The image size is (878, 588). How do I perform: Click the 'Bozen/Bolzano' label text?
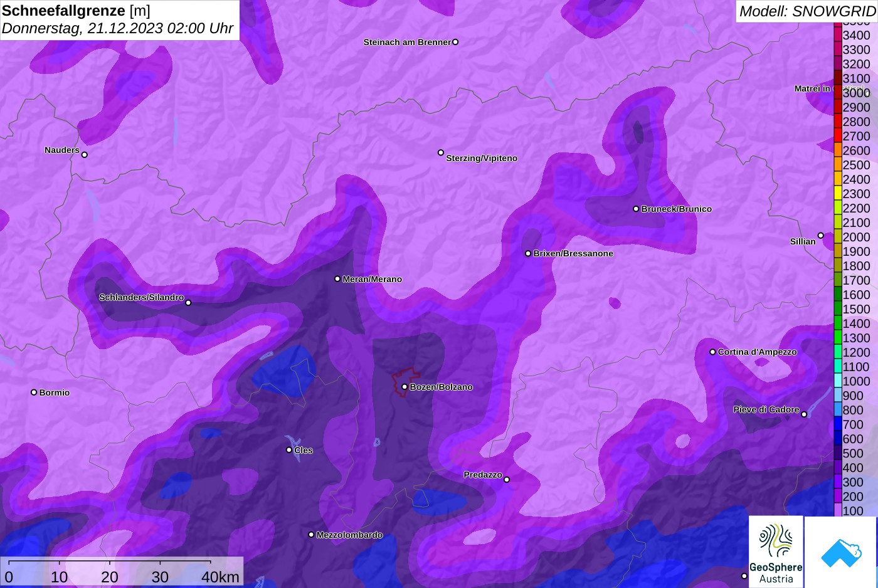(442, 387)
